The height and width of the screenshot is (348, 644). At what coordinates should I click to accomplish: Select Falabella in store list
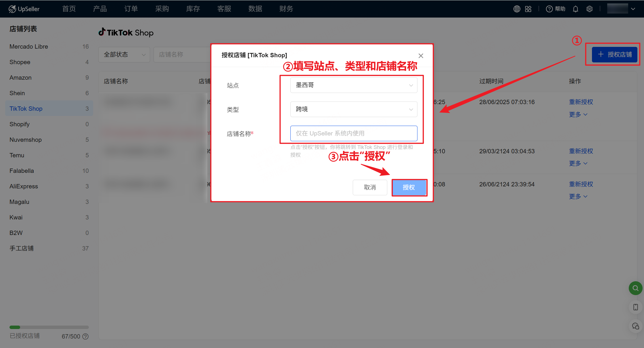tap(49, 171)
